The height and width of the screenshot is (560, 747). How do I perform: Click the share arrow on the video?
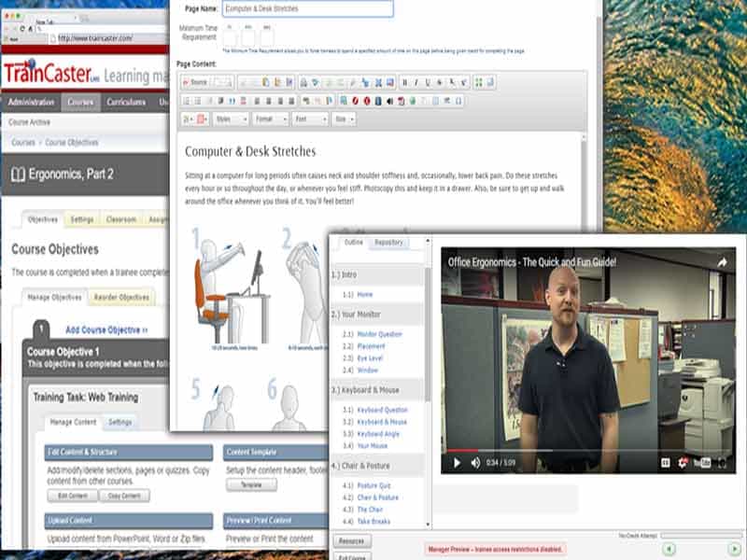pos(722,262)
